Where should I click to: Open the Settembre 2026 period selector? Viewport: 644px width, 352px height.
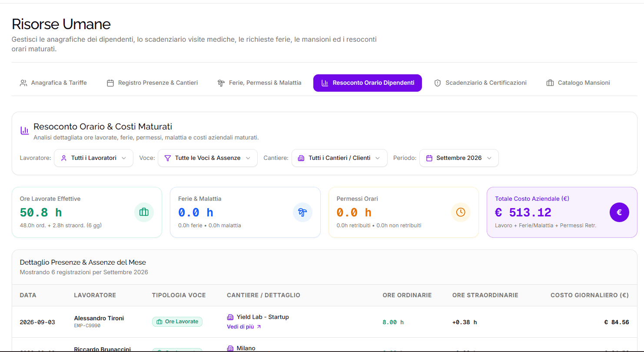pyautogui.click(x=459, y=158)
